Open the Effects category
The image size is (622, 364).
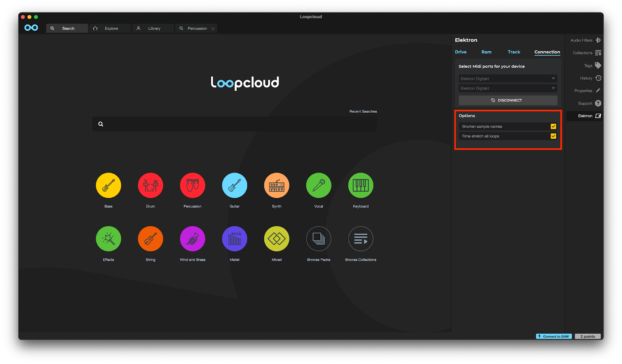pos(108,239)
